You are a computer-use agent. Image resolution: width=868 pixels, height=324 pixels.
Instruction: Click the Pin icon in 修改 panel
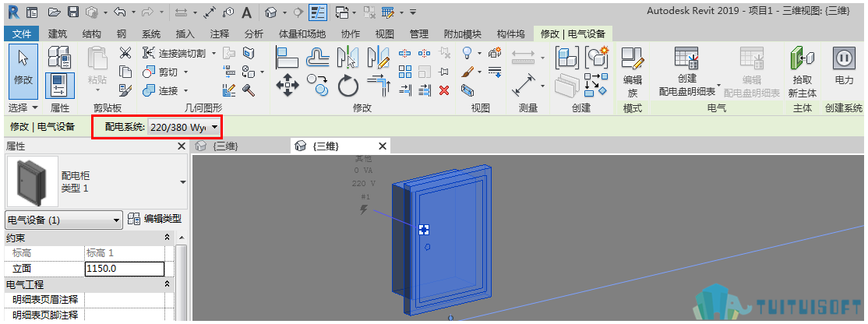point(443,72)
